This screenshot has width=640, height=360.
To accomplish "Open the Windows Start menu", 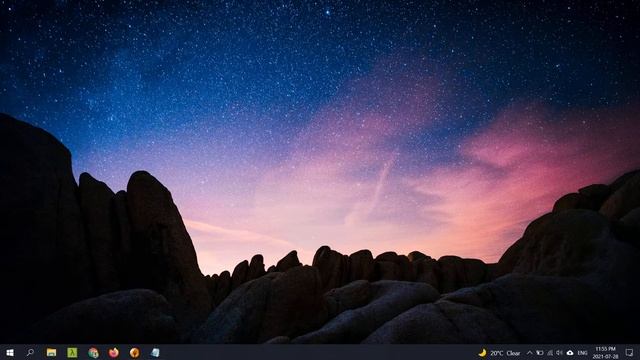I will tap(10, 352).
